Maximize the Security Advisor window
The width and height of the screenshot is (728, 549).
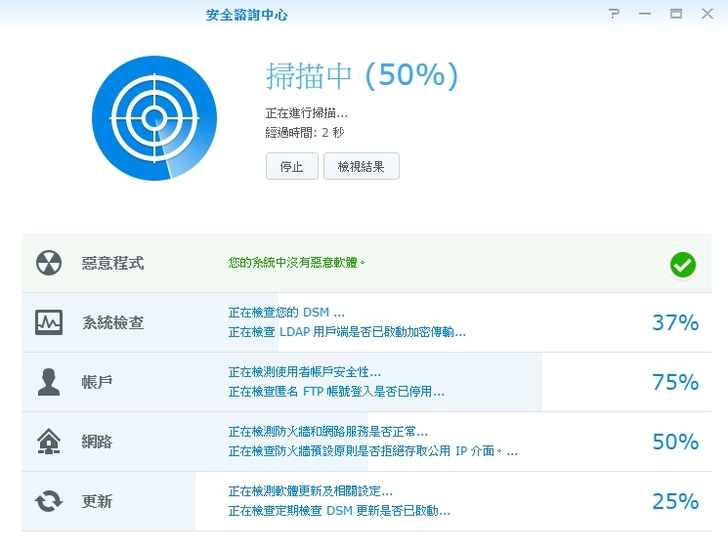[x=676, y=14]
